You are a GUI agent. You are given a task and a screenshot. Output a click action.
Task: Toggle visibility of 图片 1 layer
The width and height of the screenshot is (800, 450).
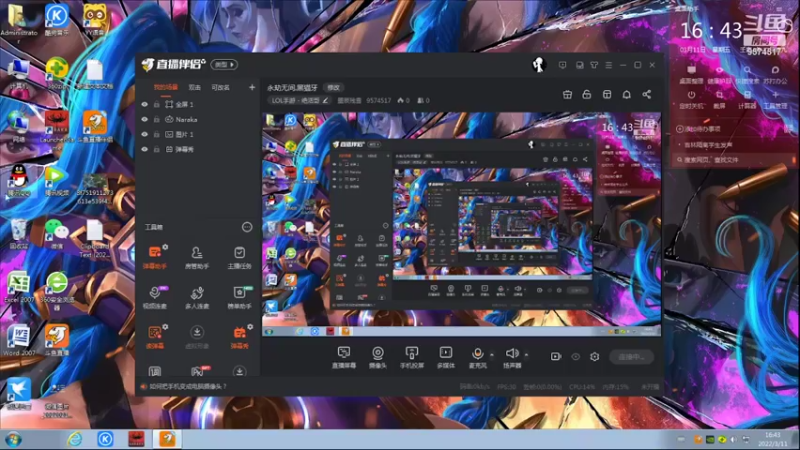[144, 134]
